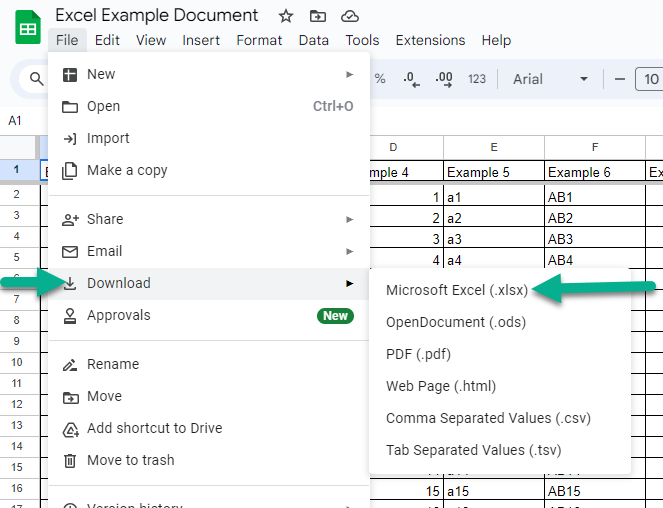Screen dimensions: 663x508
Task: Expand the Email submenu arrow
Action: 349,251
